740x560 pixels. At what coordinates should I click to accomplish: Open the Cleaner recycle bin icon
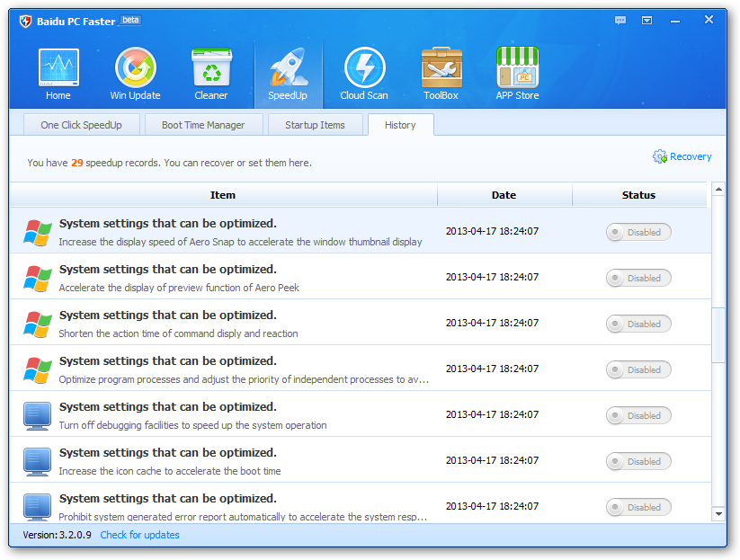[x=211, y=67]
